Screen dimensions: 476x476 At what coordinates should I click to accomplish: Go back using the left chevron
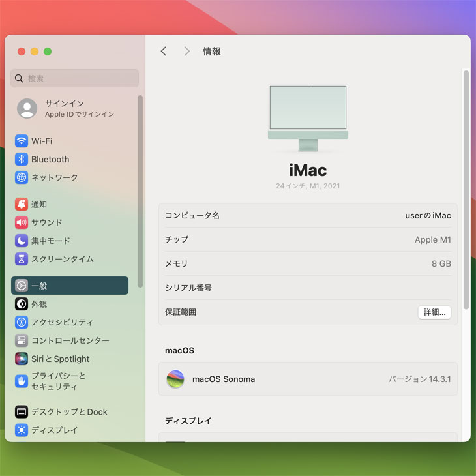(x=164, y=52)
